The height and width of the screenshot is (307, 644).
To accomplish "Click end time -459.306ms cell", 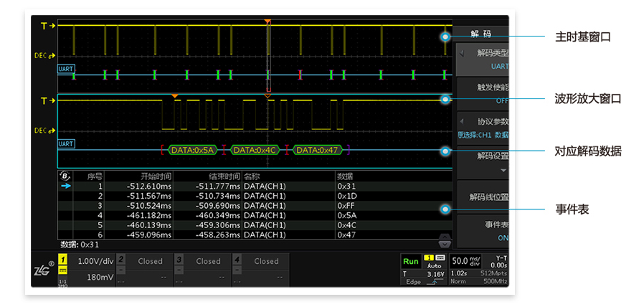I will (x=218, y=225).
